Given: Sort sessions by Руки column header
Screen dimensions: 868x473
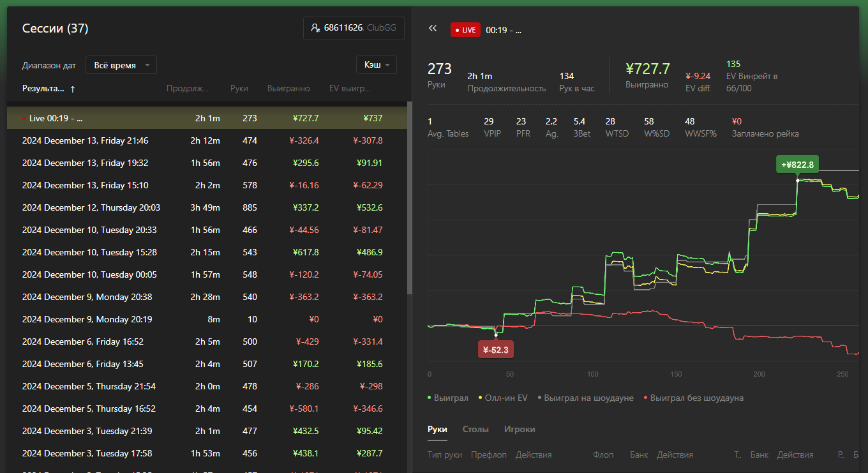Looking at the screenshot, I should click(240, 89).
